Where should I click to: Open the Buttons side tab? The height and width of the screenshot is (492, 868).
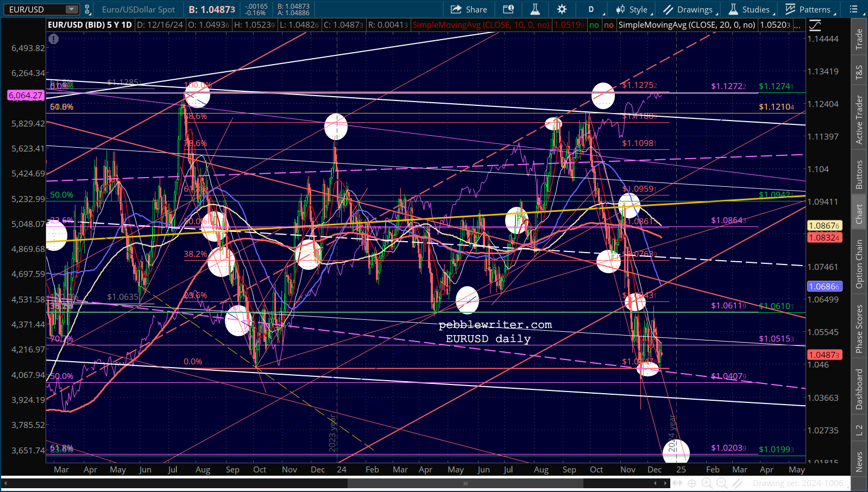click(x=859, y=174)
